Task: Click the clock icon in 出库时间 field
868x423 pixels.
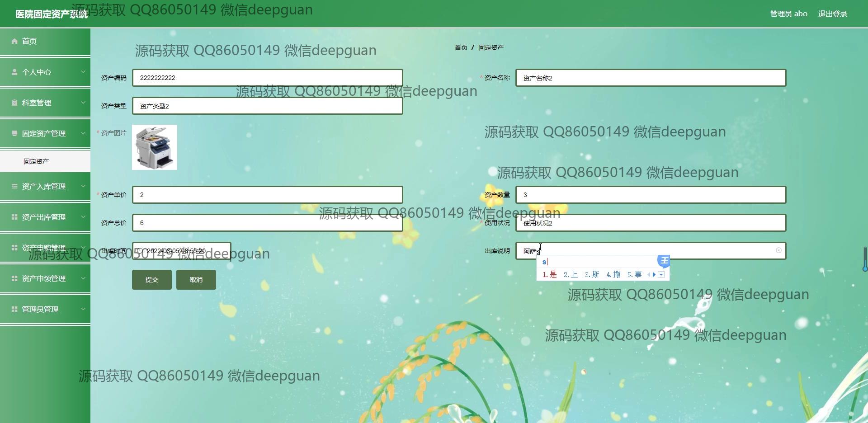Action: pyautogui.click(x=140, y=251)
